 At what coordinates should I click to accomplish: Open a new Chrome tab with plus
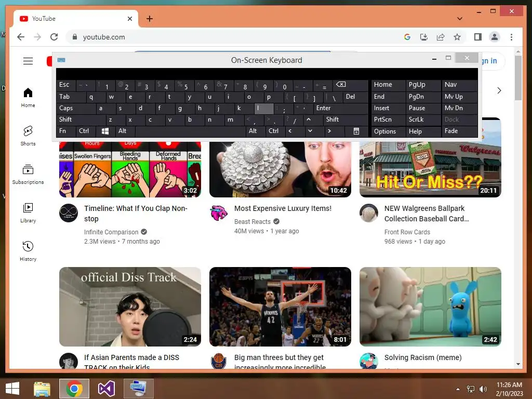click(149, 19)
